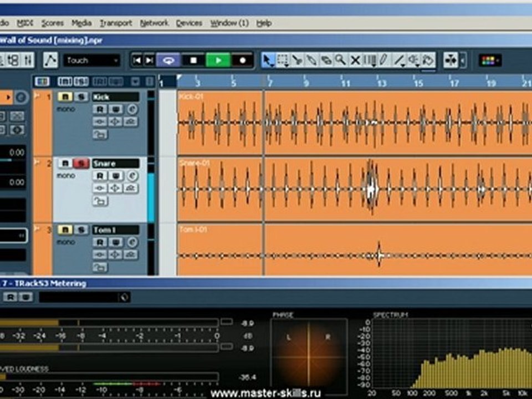The image size is (532, 399).
Task: Open the mixer icon in the toolbar
Action: click(28, 60)
